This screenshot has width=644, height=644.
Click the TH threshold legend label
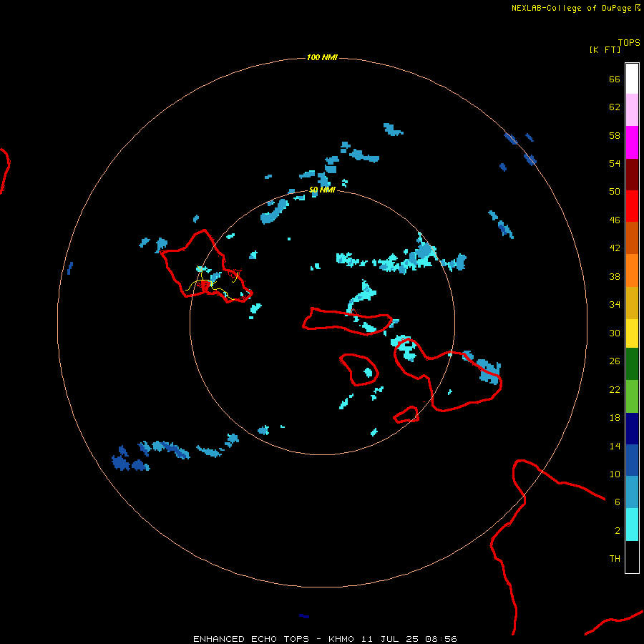[615, 559]
